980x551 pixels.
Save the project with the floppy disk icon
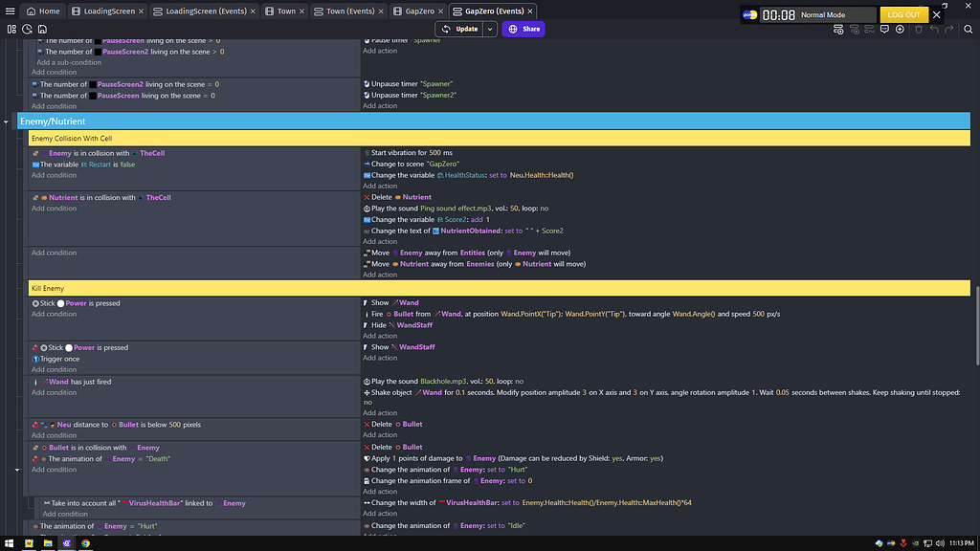coord(42,30)
